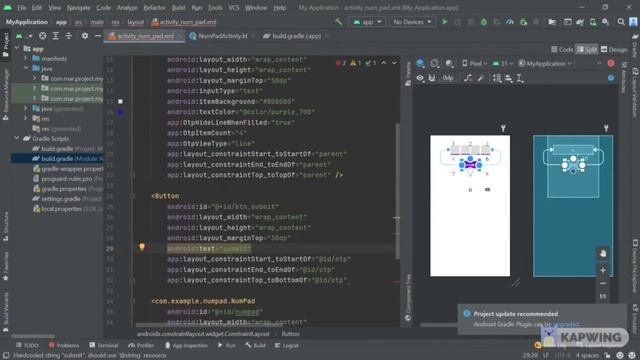640x360 pixels.
Task: Click the Make Project hammer icon
Action: pyautogui.click(x=338, y=22)
